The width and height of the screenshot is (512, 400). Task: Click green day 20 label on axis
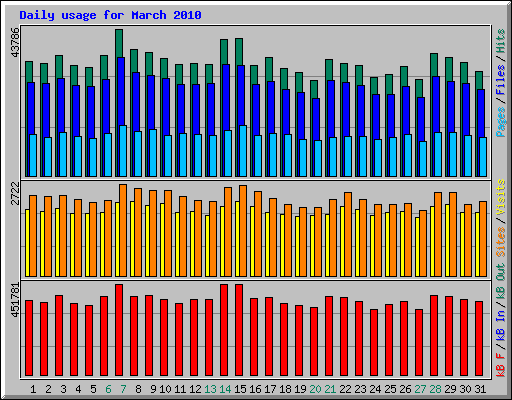(315, 389)
